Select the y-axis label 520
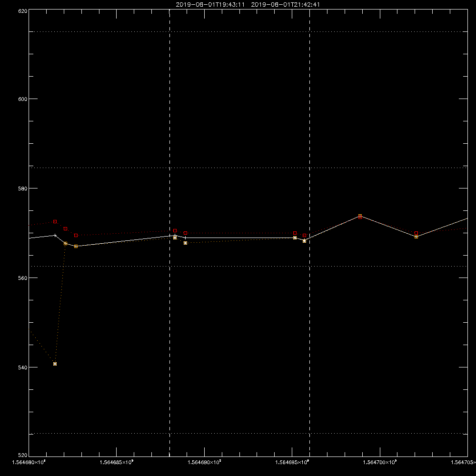This screenshot has height=476, width=476. pos(23,455)
